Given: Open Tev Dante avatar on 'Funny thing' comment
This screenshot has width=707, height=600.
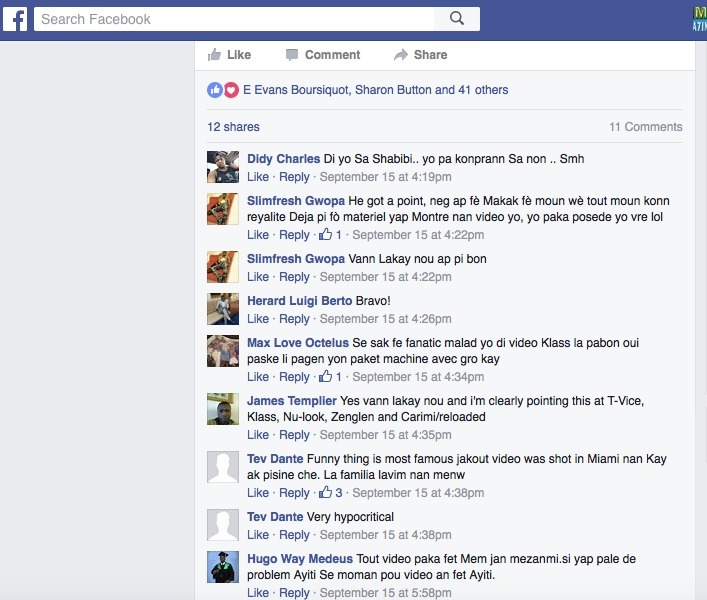Looking at the screenshot, I should 223,467.
